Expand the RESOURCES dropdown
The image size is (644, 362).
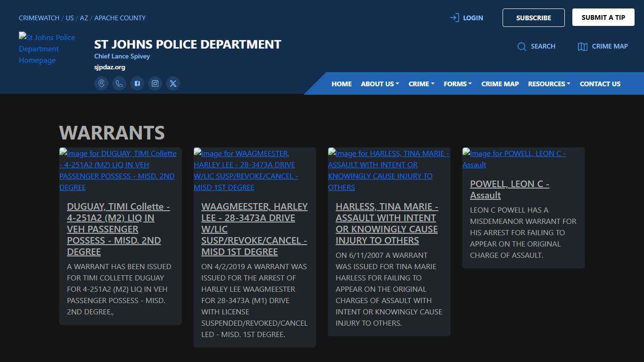[x=548, y=83]
